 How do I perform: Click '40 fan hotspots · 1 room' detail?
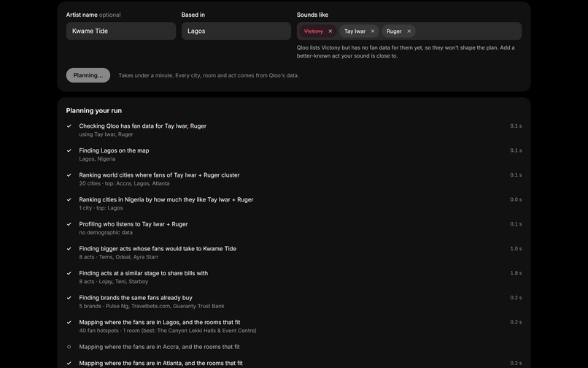(x=168, y=331)
